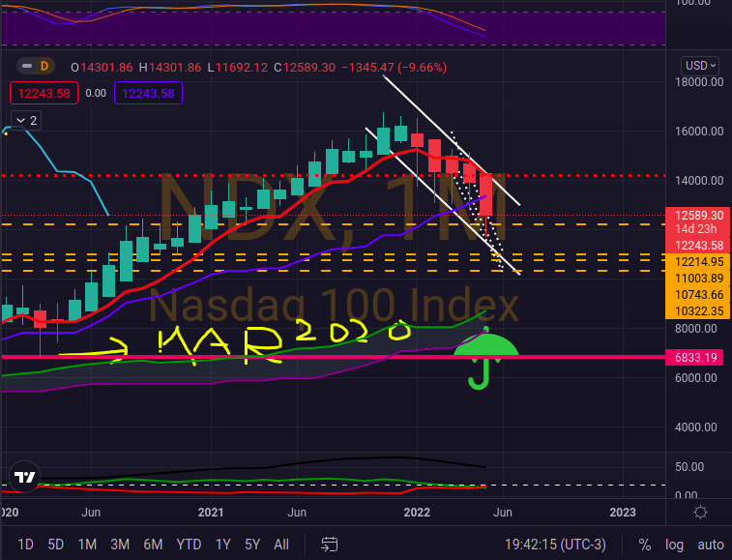The image size is (732, 560).
Task: Select the YTD time range
Action: [189, 545]
